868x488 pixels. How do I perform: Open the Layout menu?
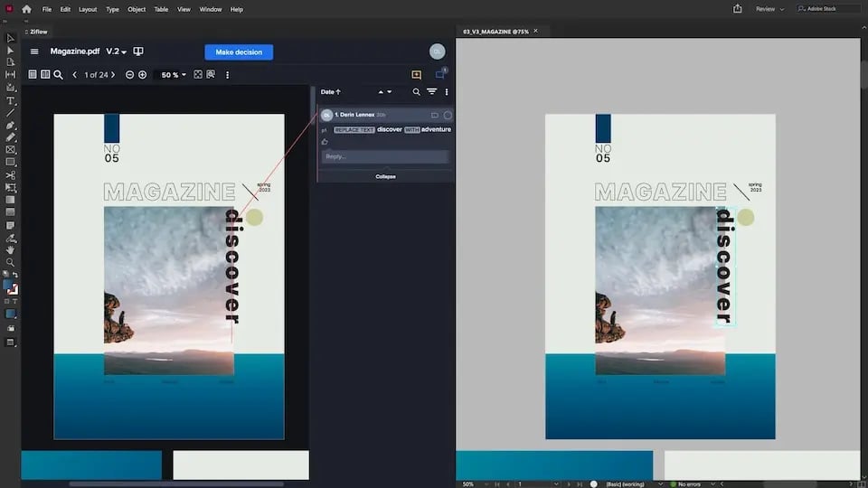(x=88, y=9)
